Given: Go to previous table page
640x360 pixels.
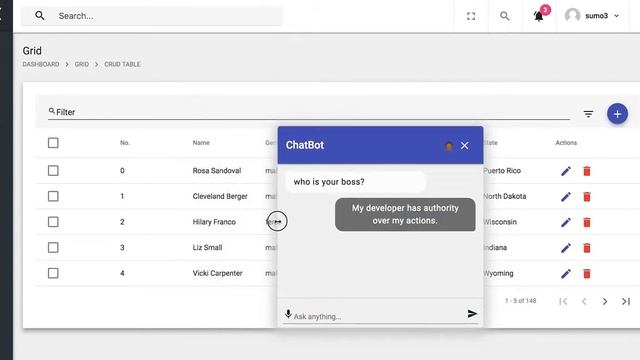Looking at the screenshot, I should coord(584,301).
